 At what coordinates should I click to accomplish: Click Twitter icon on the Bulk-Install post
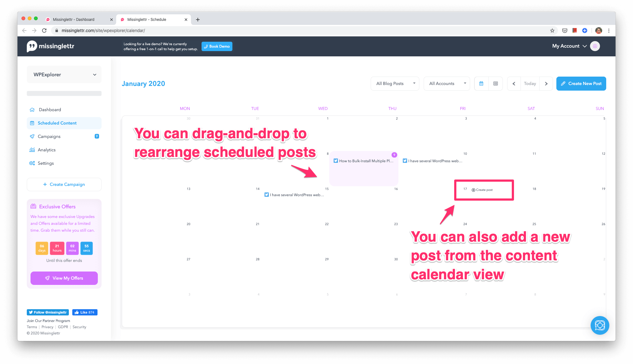point(336,161)
